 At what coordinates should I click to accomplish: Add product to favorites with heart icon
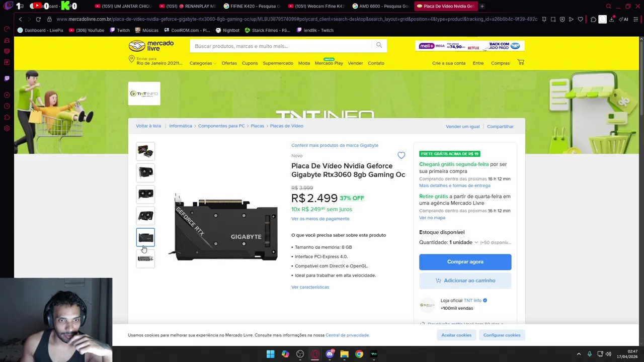coord(401,155)
